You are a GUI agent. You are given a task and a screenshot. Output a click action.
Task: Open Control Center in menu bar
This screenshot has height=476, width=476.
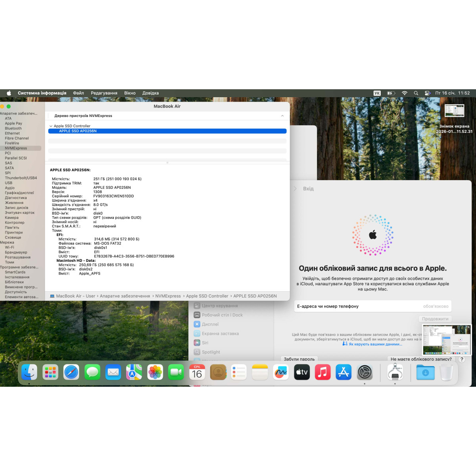click(428, 93)
